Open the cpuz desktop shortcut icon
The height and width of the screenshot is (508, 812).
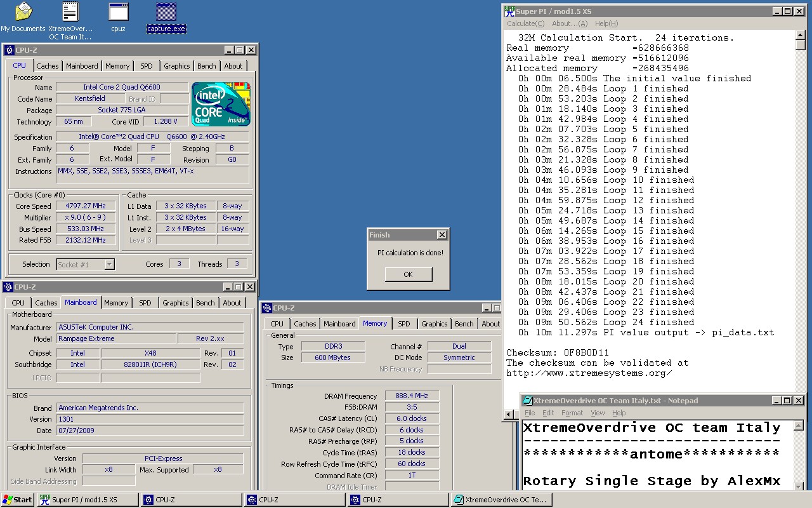[x=118, y=17]
